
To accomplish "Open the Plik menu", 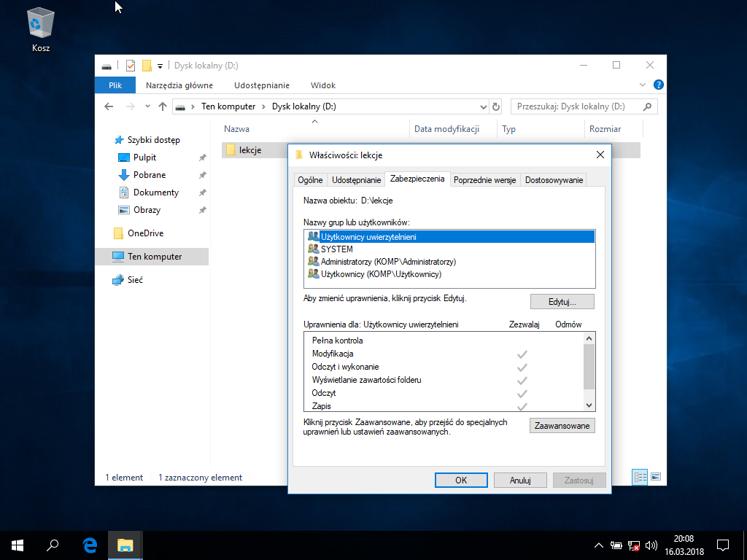I will click(x=115, y=85).
